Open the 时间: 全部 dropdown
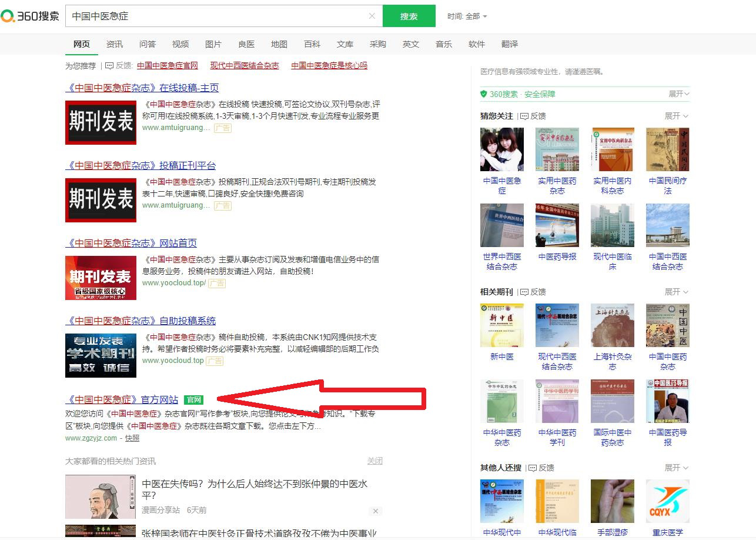756x540 pixels. click(467, 16)
